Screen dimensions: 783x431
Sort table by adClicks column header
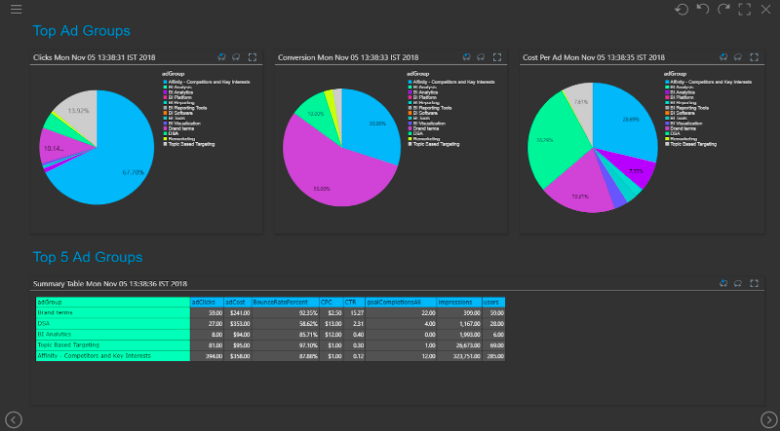206,301
